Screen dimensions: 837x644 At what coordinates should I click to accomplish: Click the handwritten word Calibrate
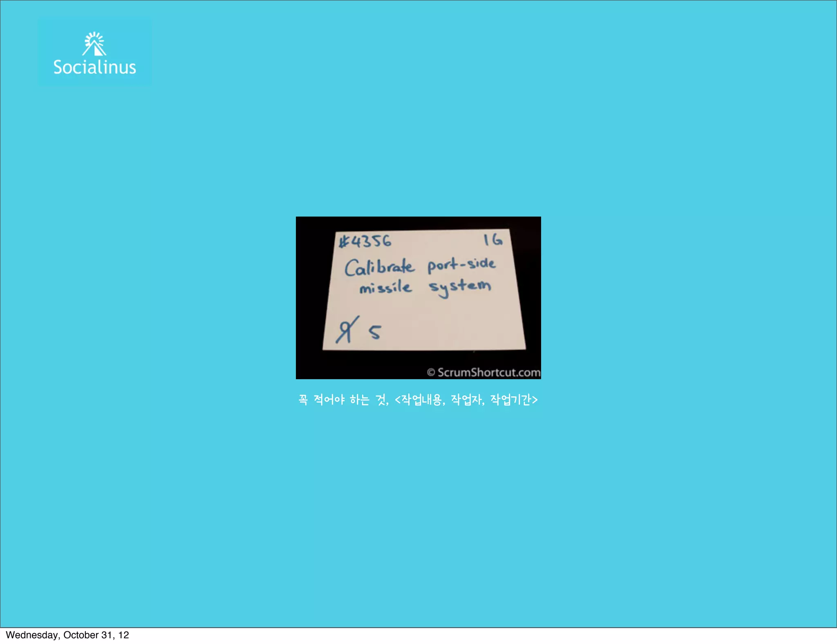pos(379,267)
